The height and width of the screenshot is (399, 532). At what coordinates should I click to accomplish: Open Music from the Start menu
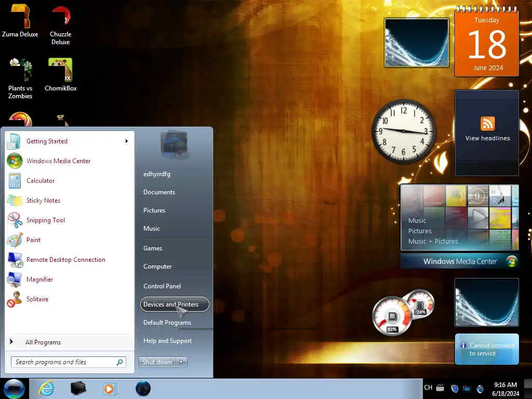click(x=152, y=229)
